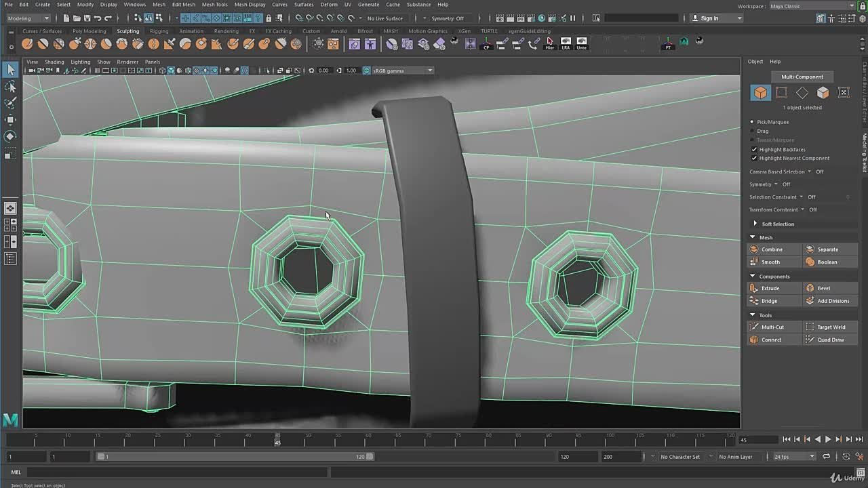Open the Mesh Tools menu

point(214,5)
